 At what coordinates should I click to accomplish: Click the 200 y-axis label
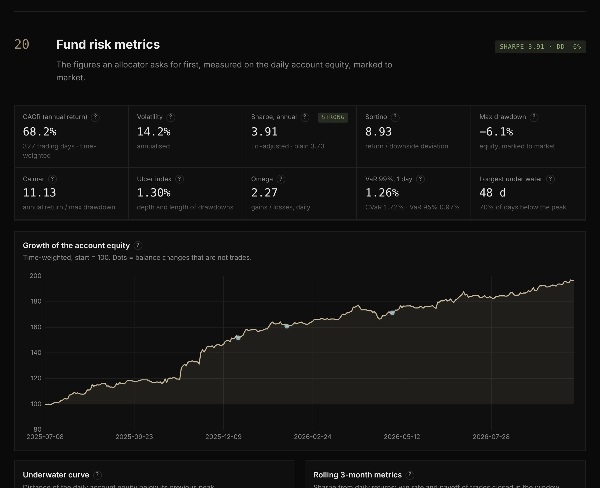[36, 276]
